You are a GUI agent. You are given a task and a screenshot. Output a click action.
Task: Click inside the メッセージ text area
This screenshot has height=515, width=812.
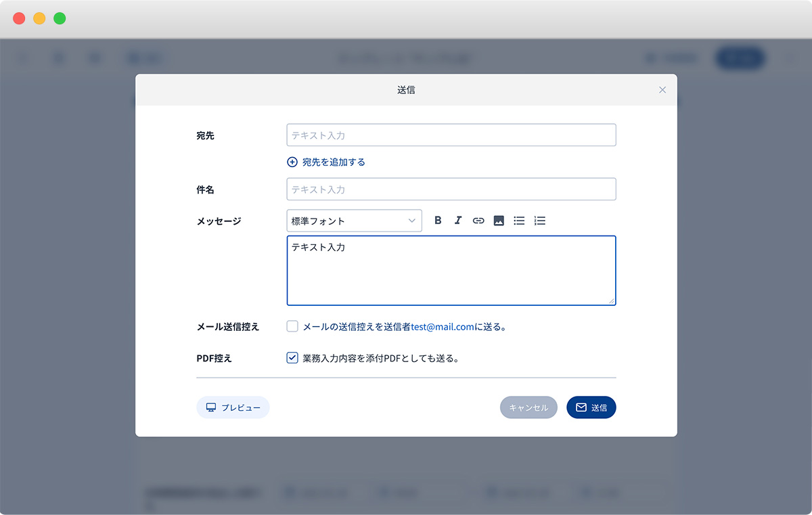(x=451, y=271)
